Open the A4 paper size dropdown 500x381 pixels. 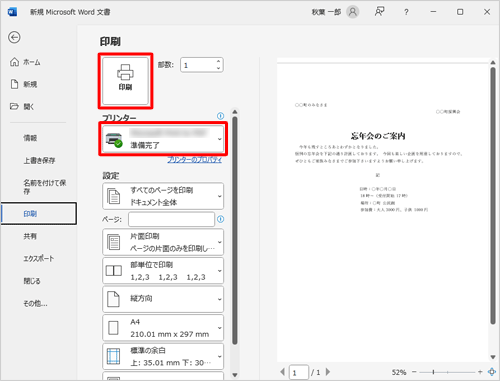[163, 328]
